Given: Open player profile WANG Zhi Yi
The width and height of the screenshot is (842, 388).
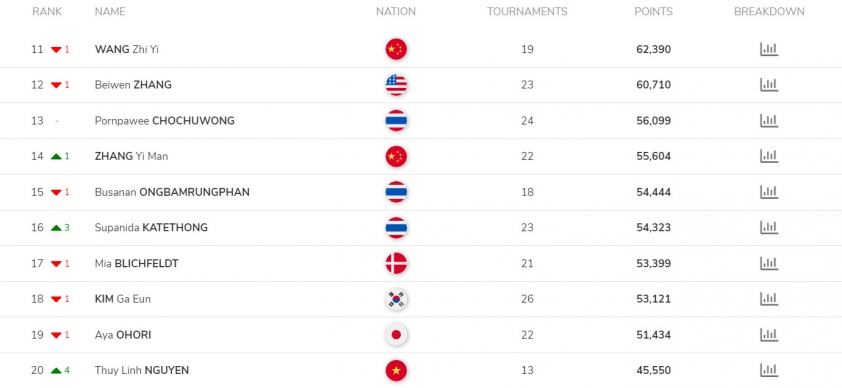Looking at the screenshot, I should coord(127,49).
